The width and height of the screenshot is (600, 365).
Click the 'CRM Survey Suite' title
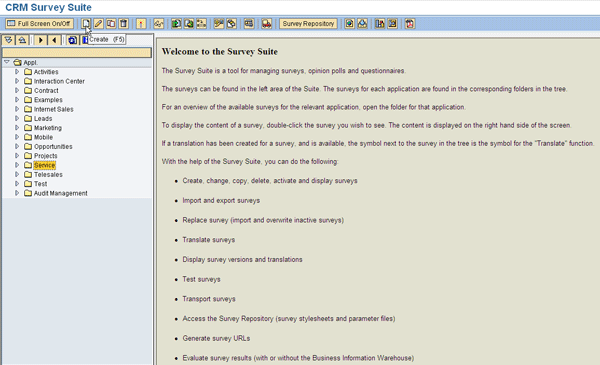(48, 7)
